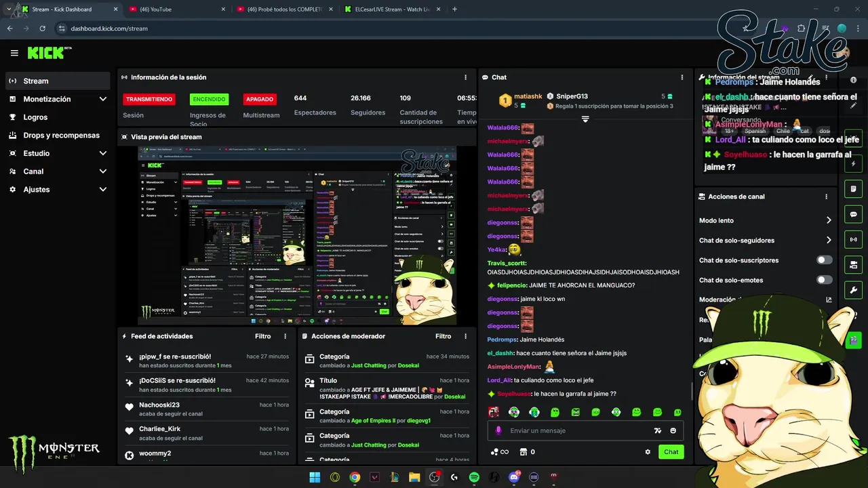
Task: Open Google Chrome from the taskbar
Action: click(355, 477)
